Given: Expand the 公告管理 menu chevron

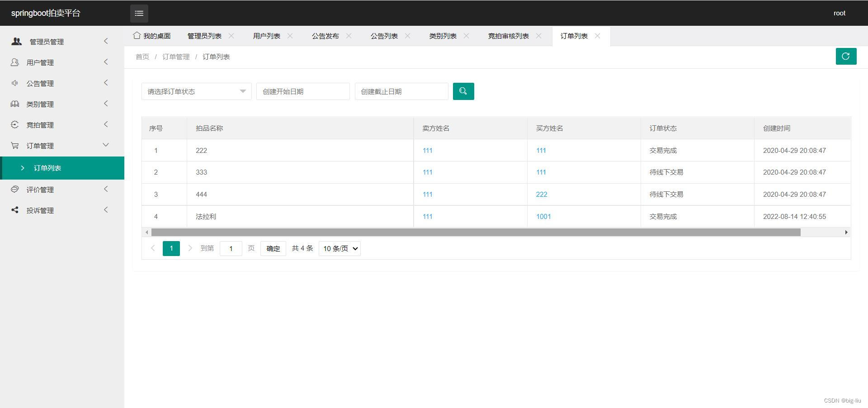Looking at the screenshot, I should (106, 83).
